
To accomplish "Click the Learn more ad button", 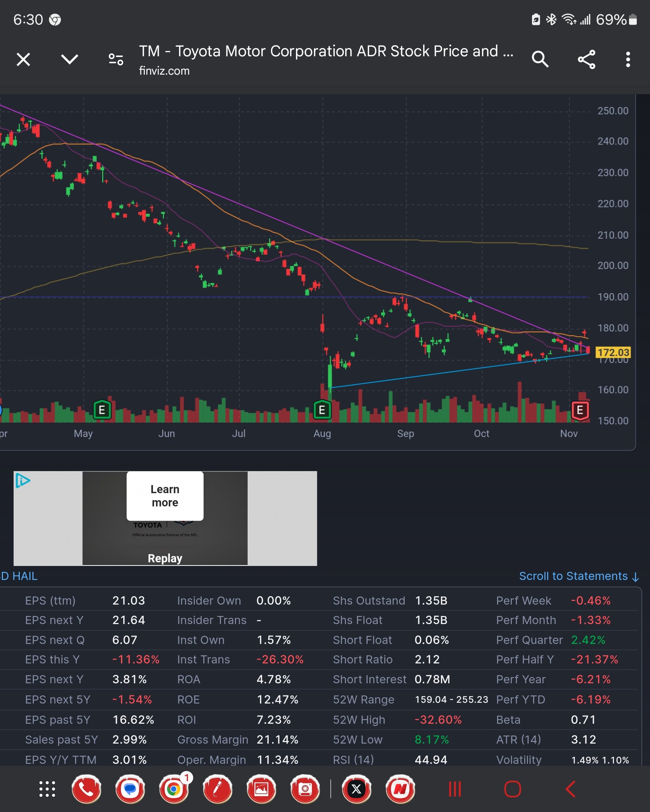I will pyautogui.click(x=165, y=496).
